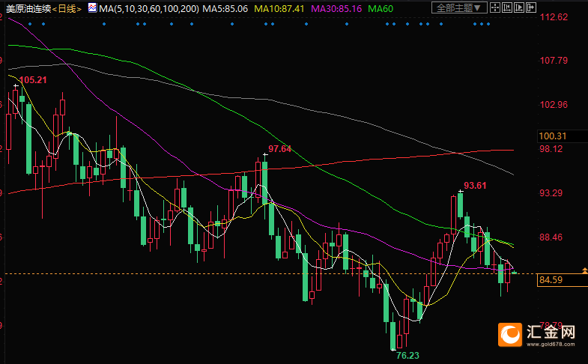The height and width of the screenshot is (364, 588).
Task: Click the 88.46 axis price label
Action: click(x=551, y=237)
